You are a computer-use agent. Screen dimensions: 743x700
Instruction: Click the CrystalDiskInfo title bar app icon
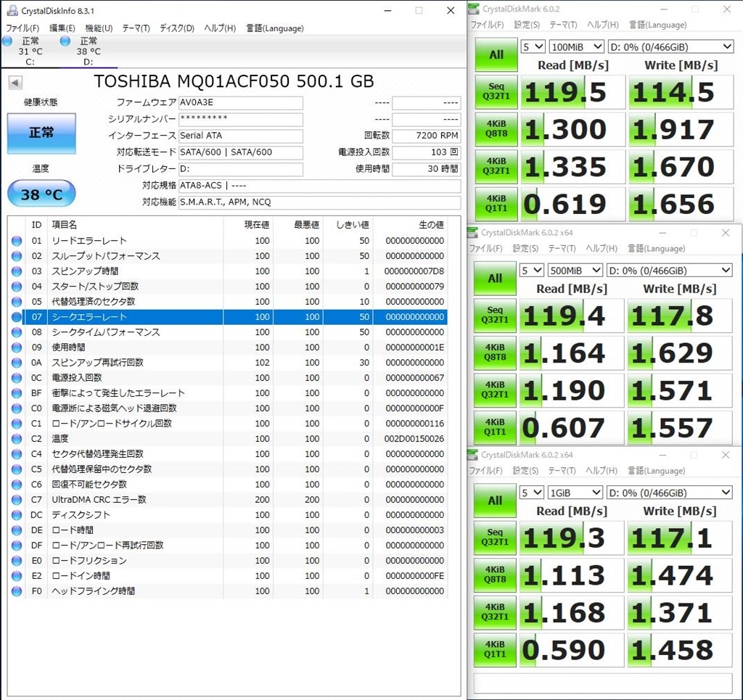point(12,10)
